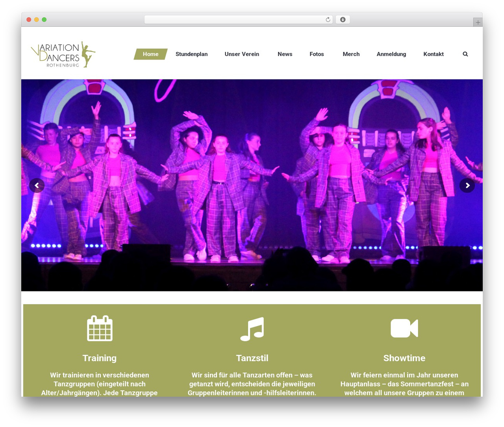504x427 pixels.
Task: Open the Anmeldung page
Action: tap(391, 54)
